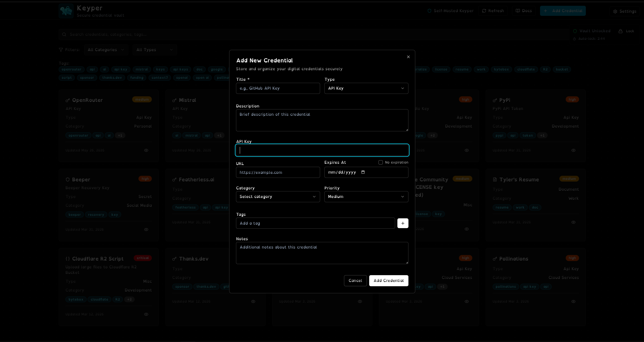This screenshot has height=342, width=644.
Task: Click the header Add Credential button
Action: point(563,11)
